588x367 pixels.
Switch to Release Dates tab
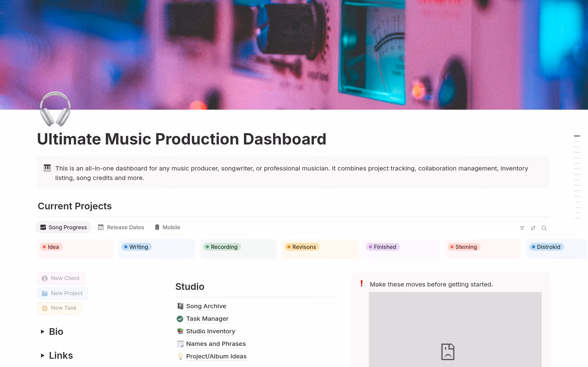121,227
